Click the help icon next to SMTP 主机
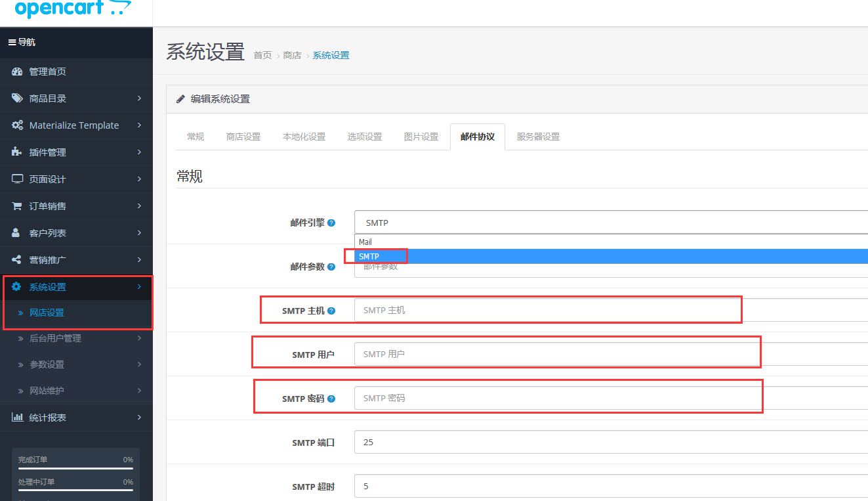Image resolution: width=868 pixels, height=501 pixels. point(331,311)
